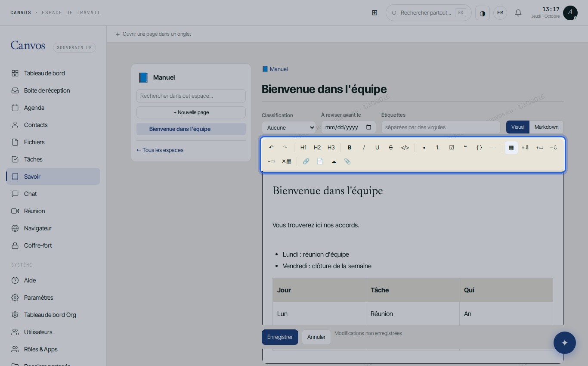Return to Tous les espaces
Screen dimensions: 588x366
(160, 150)
